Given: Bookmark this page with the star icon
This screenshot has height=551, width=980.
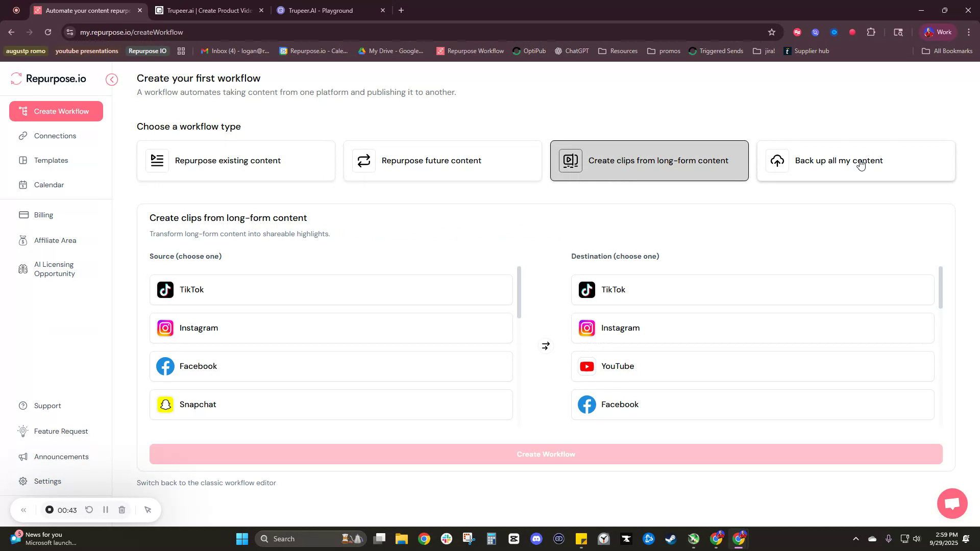Looking at the screenshot, I should point(772,32).
